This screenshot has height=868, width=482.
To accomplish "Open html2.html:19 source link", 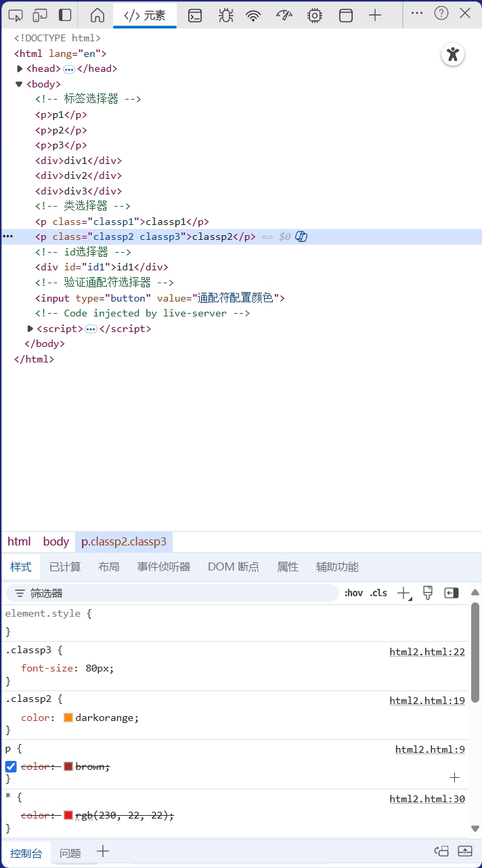I will coord(427,701).
